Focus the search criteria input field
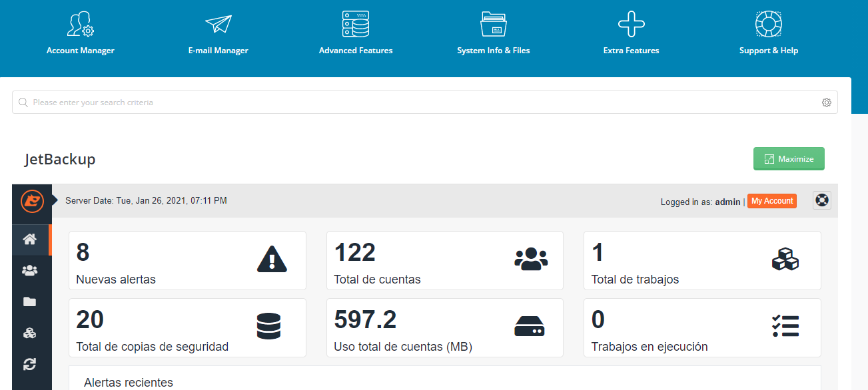 tap(425, 102)
